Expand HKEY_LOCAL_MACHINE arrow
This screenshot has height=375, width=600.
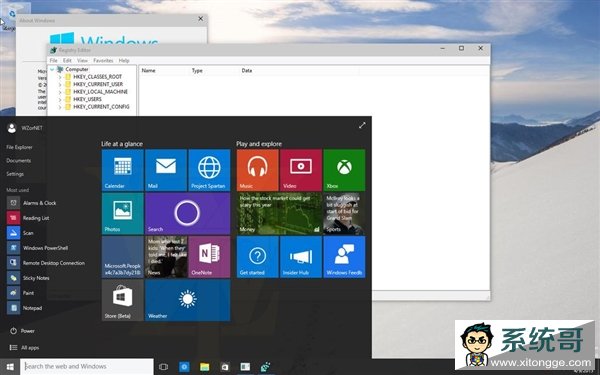coord(60,92)
